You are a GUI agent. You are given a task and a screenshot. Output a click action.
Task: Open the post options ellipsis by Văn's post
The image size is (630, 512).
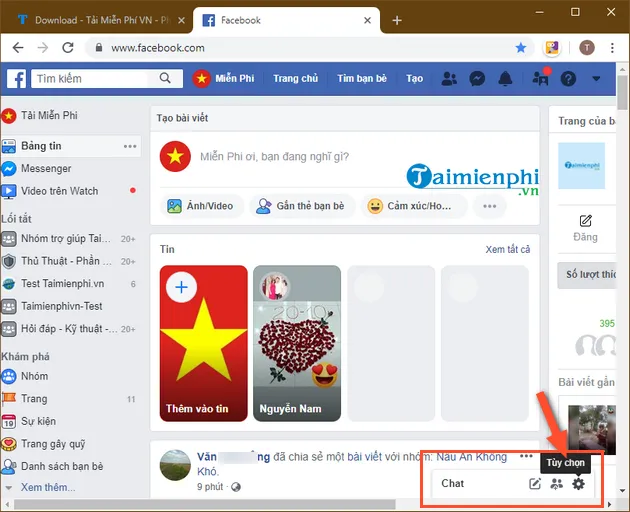[x=526, y=456]
